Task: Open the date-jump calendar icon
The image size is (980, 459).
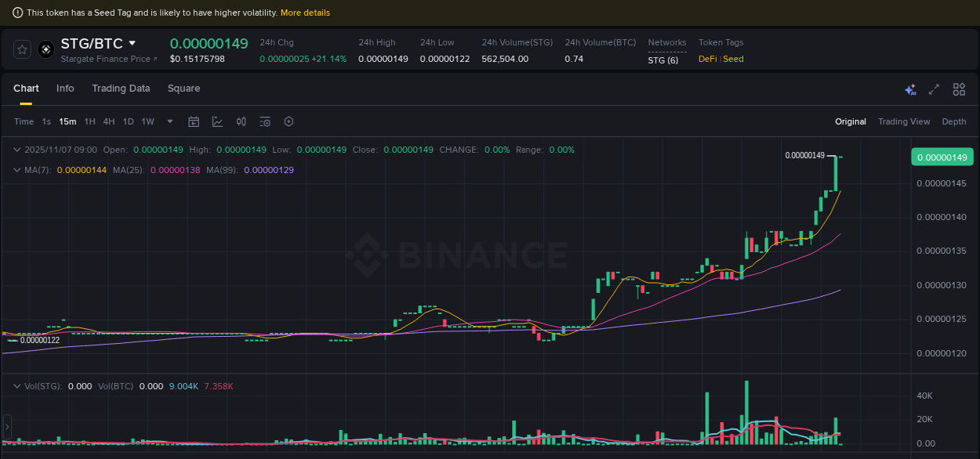Action: [194, 121]
